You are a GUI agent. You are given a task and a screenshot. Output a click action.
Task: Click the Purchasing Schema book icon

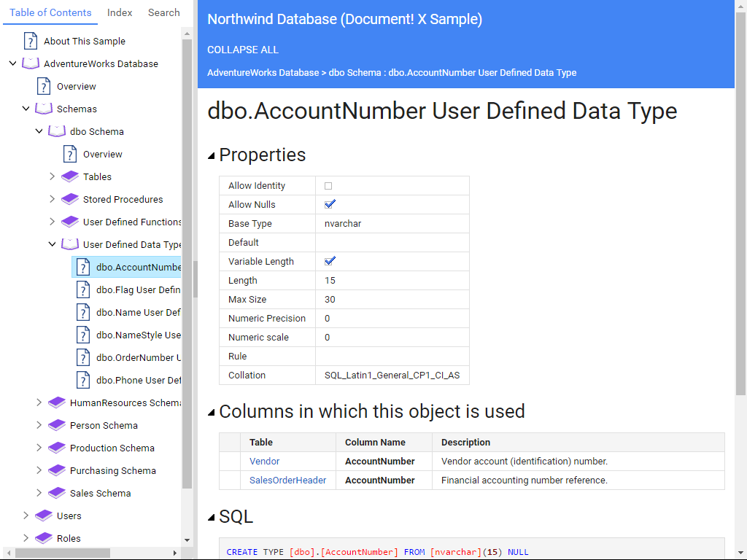pos(57,470)
